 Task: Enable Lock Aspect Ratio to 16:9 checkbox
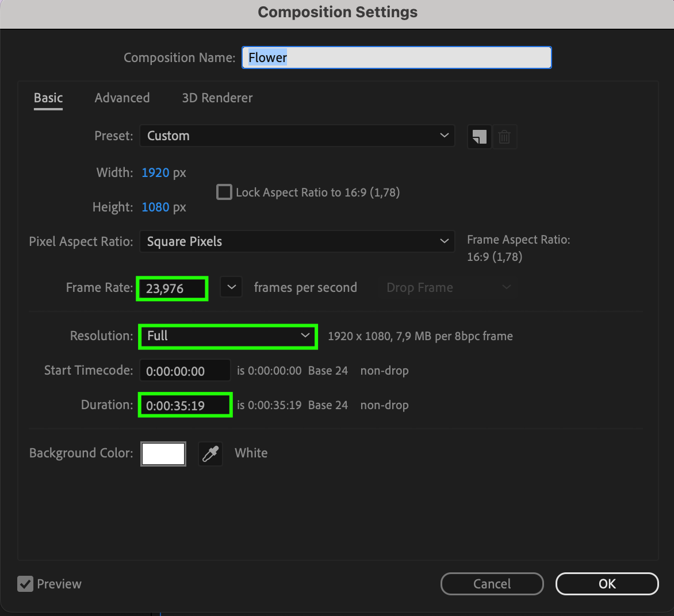click(224, 192)
